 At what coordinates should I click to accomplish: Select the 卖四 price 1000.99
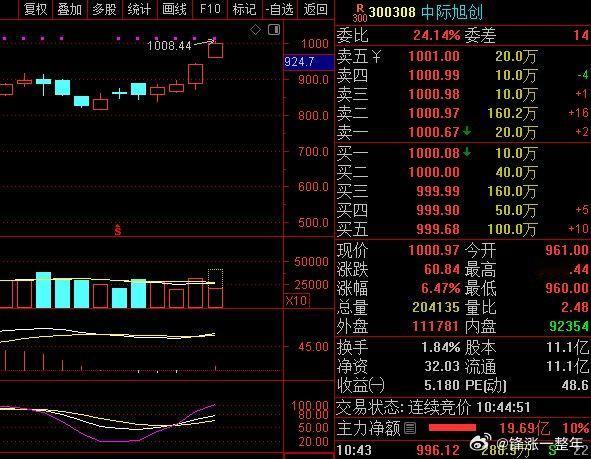(x=434, y=75)
